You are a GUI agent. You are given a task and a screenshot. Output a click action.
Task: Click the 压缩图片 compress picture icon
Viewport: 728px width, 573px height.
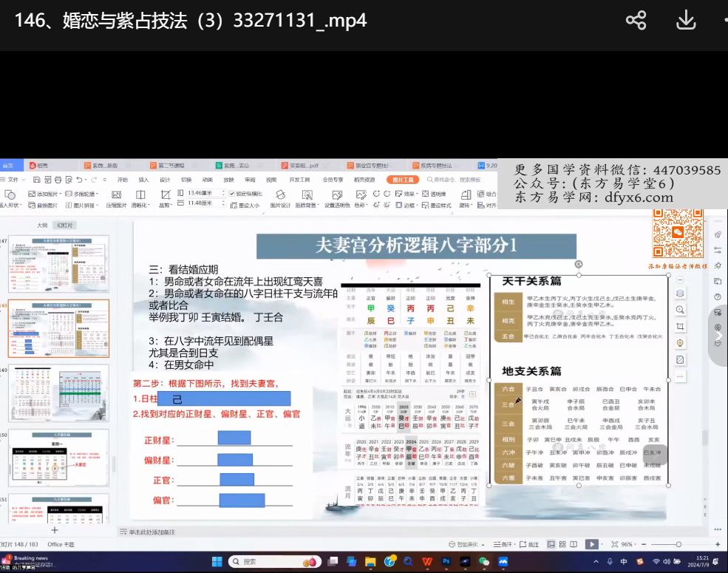click(116, 195)
